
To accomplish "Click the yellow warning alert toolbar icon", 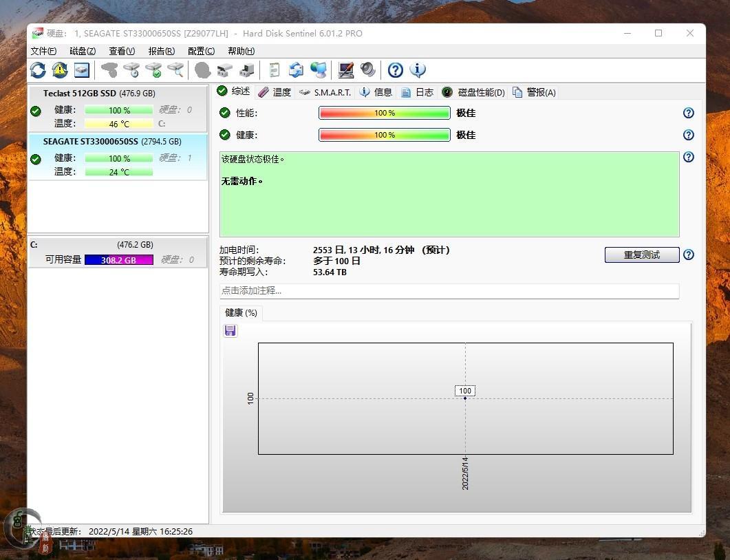I will pyautogui.click(x=60, y=69).
